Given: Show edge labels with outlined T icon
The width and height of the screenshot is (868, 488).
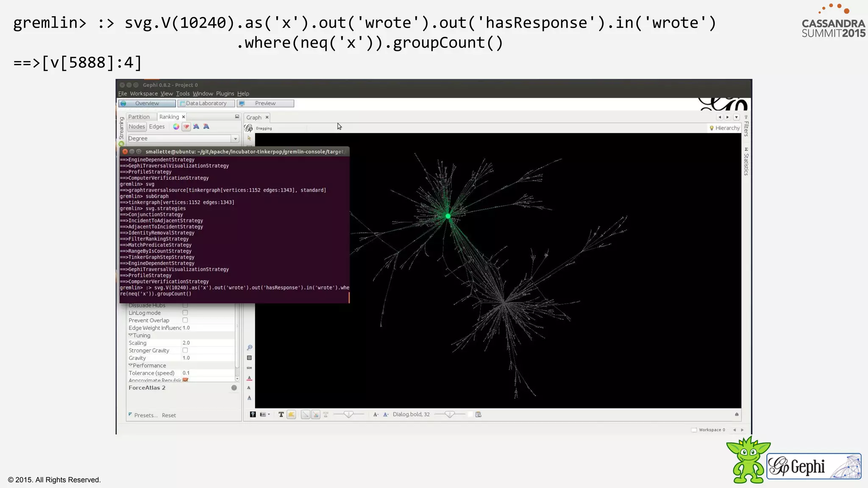Looking at the screenshot, I should click(x=326, y=415).
